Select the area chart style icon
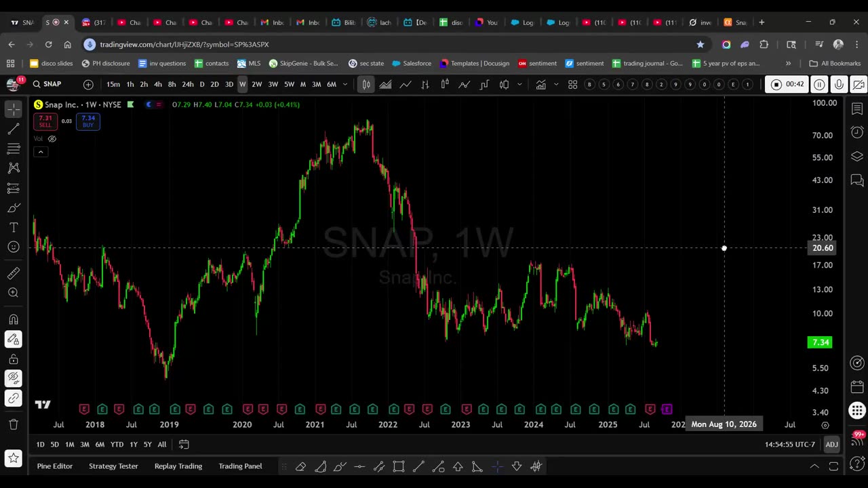 click(385, 84)
